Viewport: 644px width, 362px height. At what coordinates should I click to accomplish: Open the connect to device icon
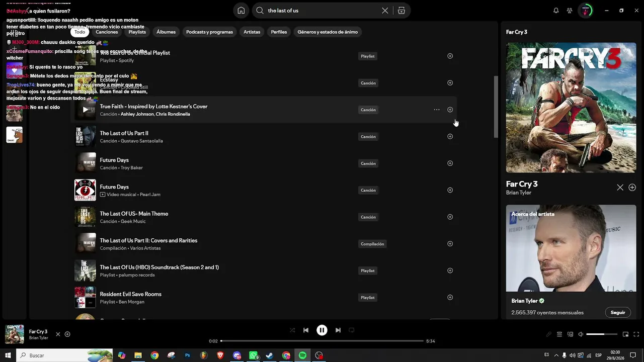(570, 334)
